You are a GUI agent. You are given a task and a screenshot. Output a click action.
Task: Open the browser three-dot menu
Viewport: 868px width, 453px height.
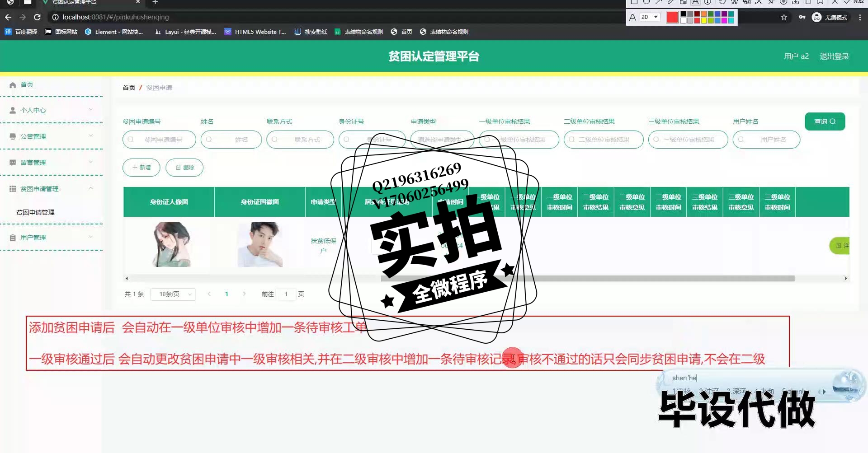pyautogui.click(x=860, y=17)
